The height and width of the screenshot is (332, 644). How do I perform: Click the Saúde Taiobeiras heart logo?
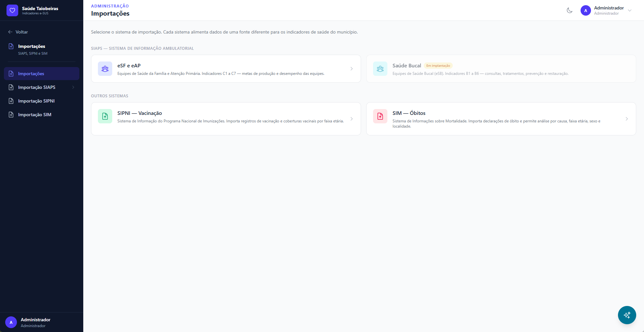(12, 10)
